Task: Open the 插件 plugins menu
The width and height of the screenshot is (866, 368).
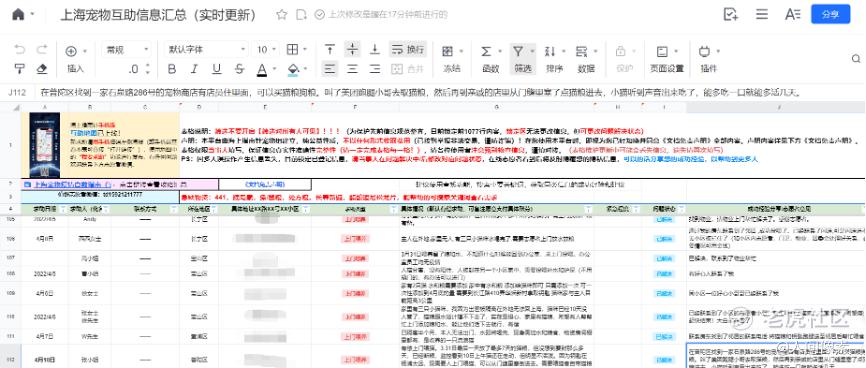Action: 708,59
